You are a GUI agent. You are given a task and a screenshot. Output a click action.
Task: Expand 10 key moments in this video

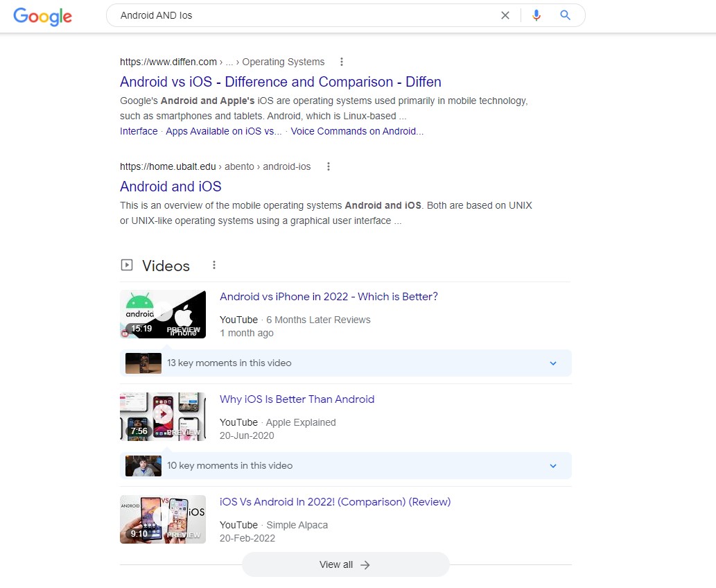tap(552, 466)
